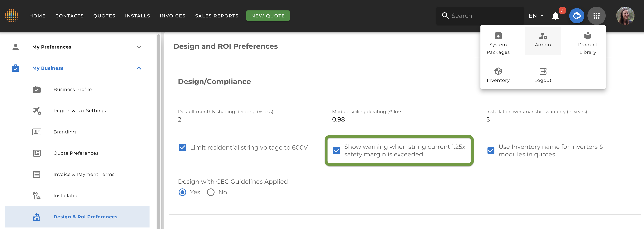Click the NEW QUOTE button
Screen dimensions: 644x229
[x=268, y=16]
